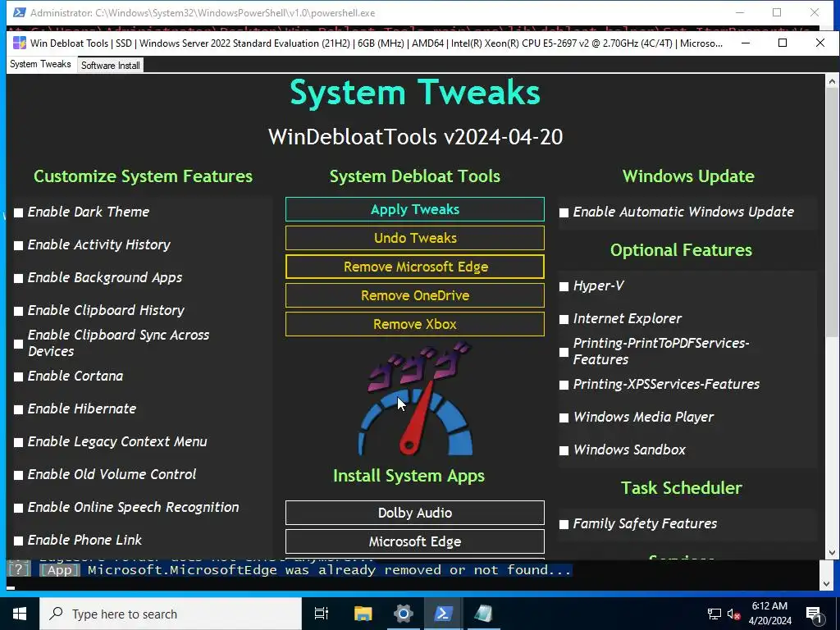Toggle Enable Clipboard History checkbox
Image resolution: width=840 pixels, height=630 pixels.
click(x=18, y=311)
